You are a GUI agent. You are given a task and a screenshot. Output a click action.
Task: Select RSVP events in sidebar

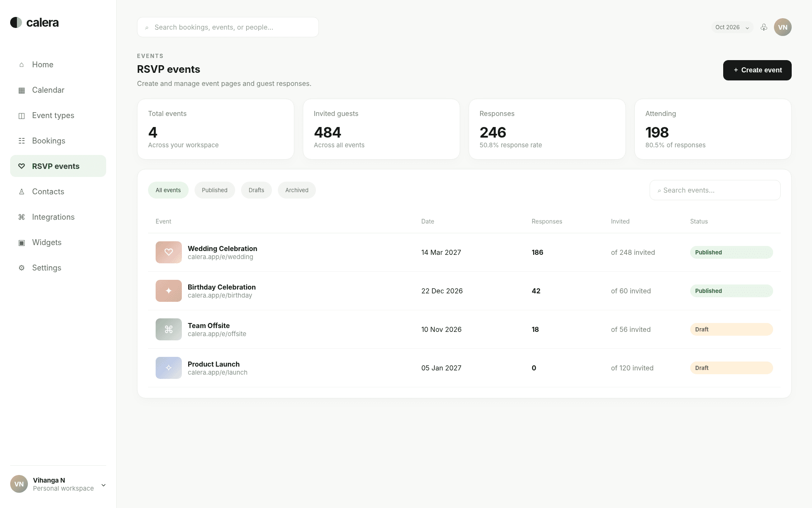tap(58, 166)
